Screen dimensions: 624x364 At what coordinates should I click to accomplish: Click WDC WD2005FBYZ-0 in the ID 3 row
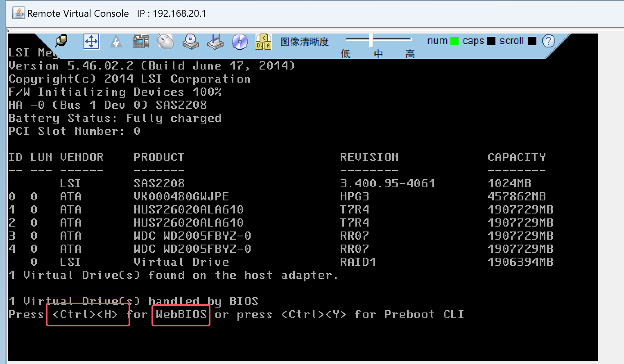[x=192, y=236]
